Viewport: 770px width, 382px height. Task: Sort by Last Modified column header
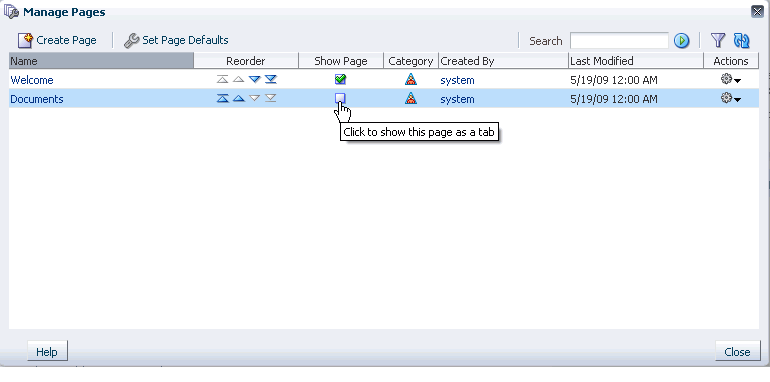tap(636, 61)
